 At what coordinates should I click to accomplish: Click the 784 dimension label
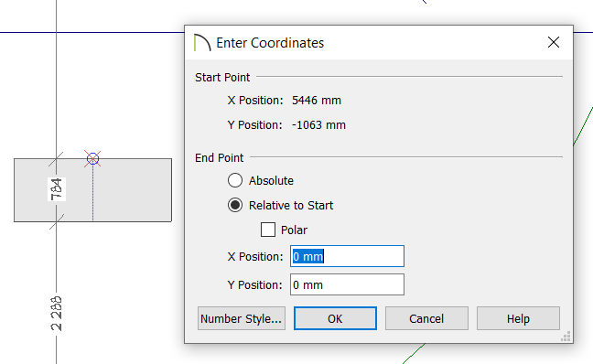pos(57,189)
